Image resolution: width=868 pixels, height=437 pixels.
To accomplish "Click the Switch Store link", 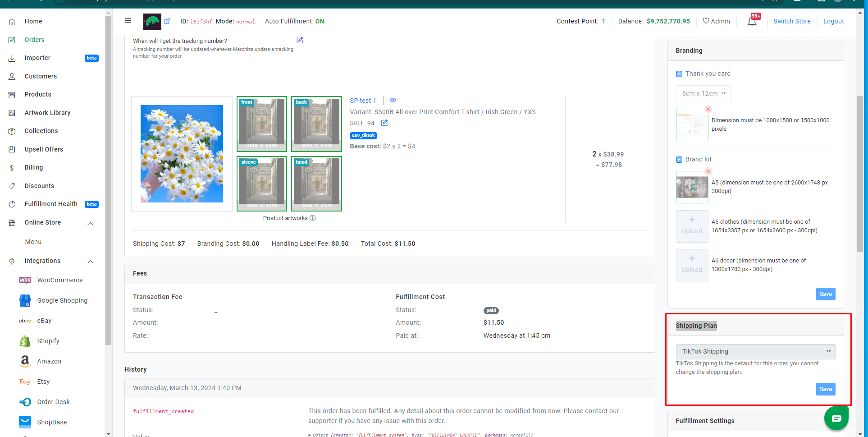I will pos(792,21).
